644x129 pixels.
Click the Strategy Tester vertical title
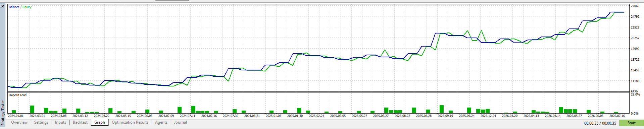tap(3, 113)
